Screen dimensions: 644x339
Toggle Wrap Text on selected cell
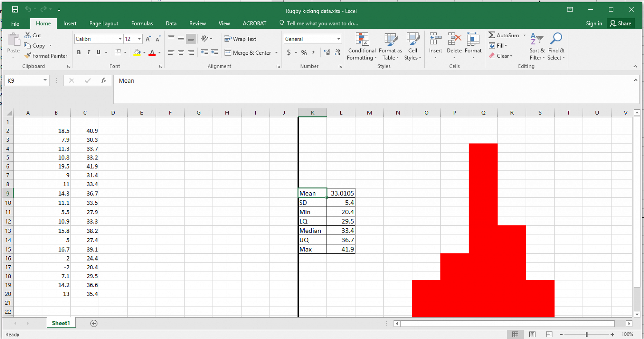(x=240, y=39)
